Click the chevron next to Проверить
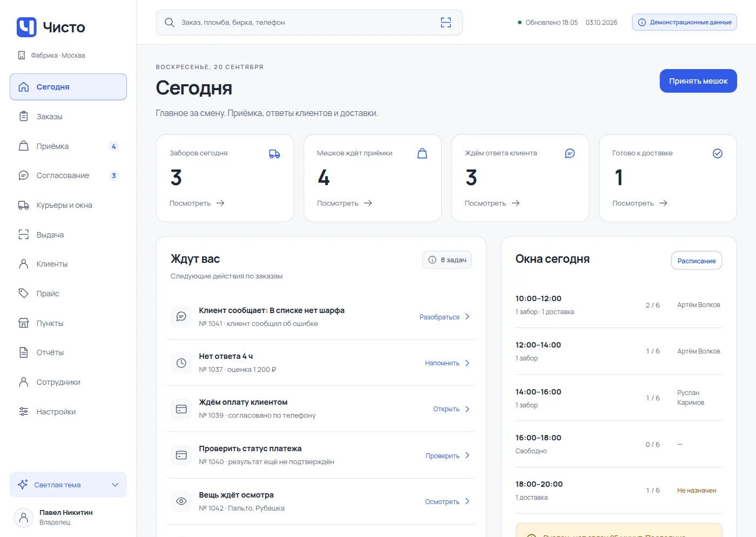This screenshot has width=756, height=537. point(467,455)
